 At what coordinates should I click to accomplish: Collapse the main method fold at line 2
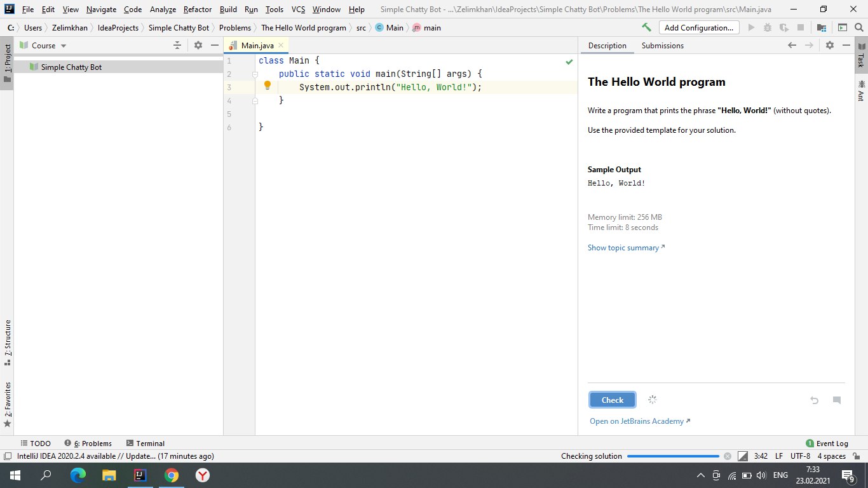point(254,74)
